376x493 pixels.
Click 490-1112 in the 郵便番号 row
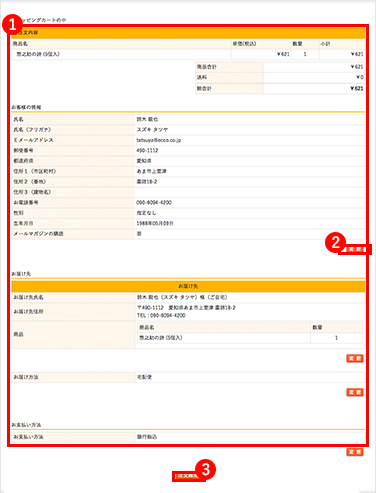pos(147,150)
